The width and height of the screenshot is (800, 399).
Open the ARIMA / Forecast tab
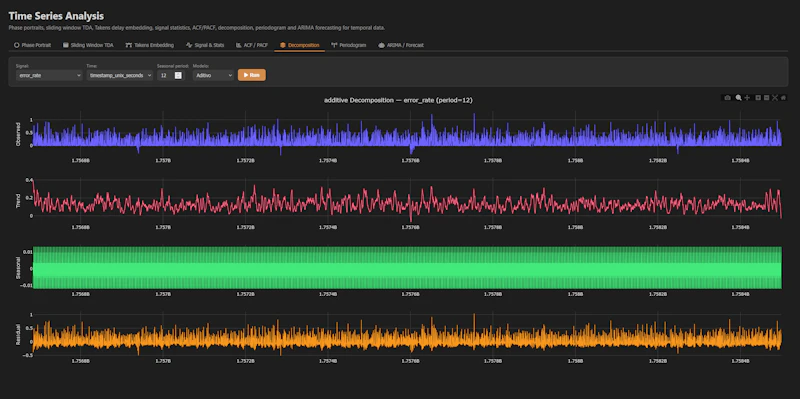pos(401,45)
